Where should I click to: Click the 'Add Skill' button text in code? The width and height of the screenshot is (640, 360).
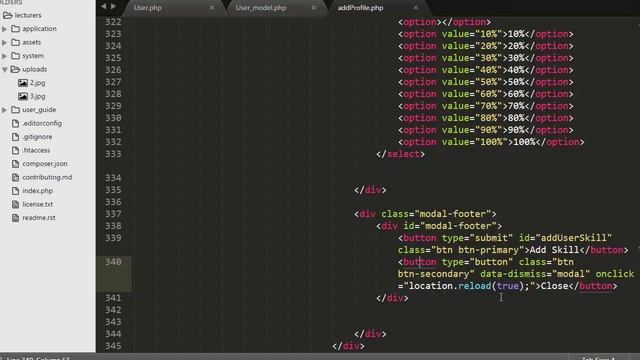[554, 250]
